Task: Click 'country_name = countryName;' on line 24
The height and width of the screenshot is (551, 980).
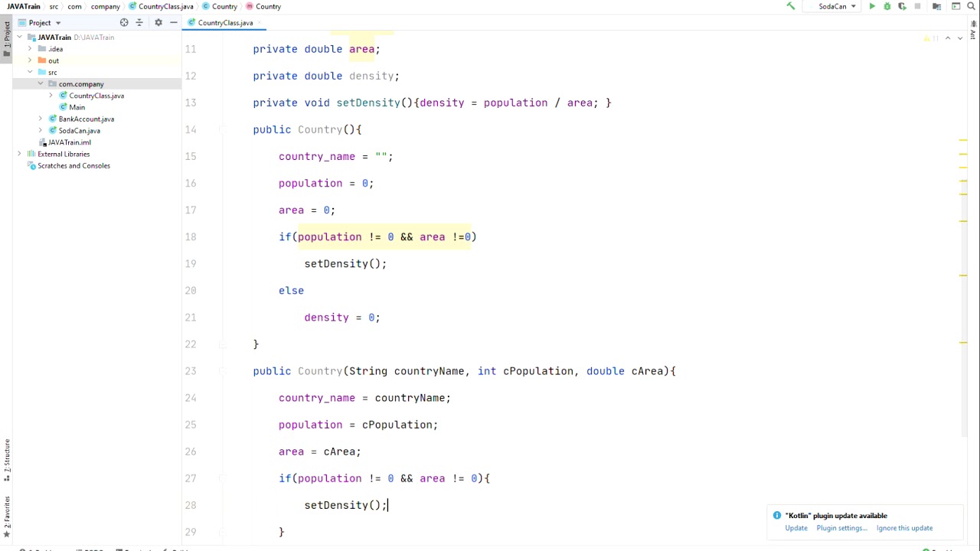Action: [364, 398]
